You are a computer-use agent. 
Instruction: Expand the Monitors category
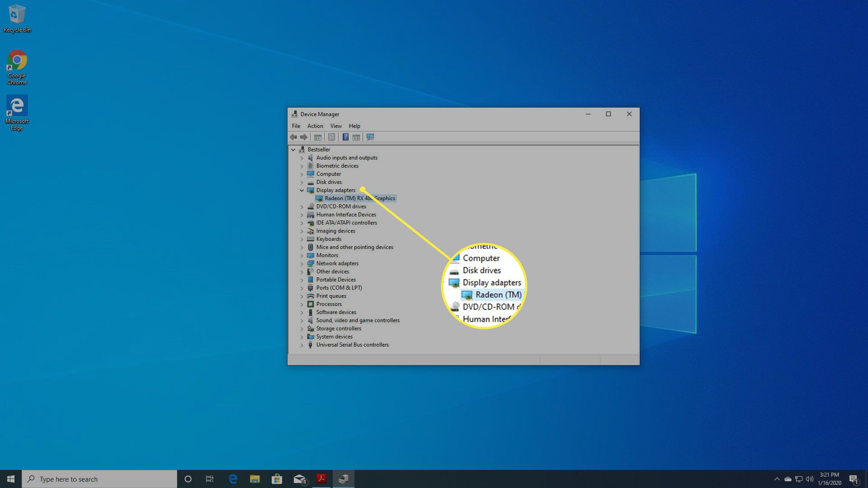point(302,255)
